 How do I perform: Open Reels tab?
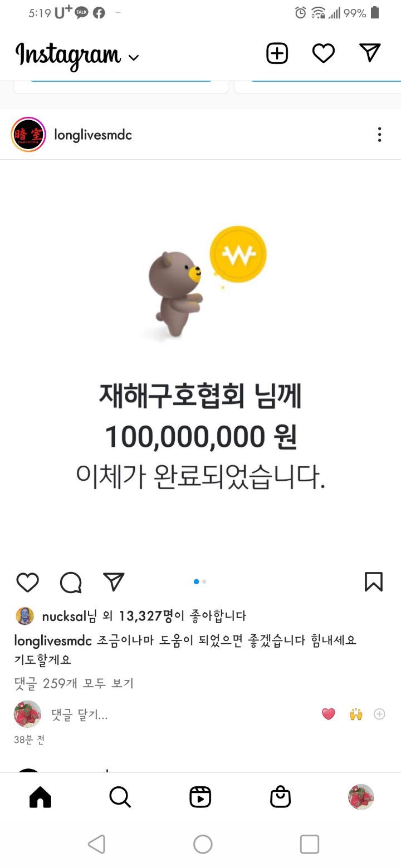(x=200, y=797)
